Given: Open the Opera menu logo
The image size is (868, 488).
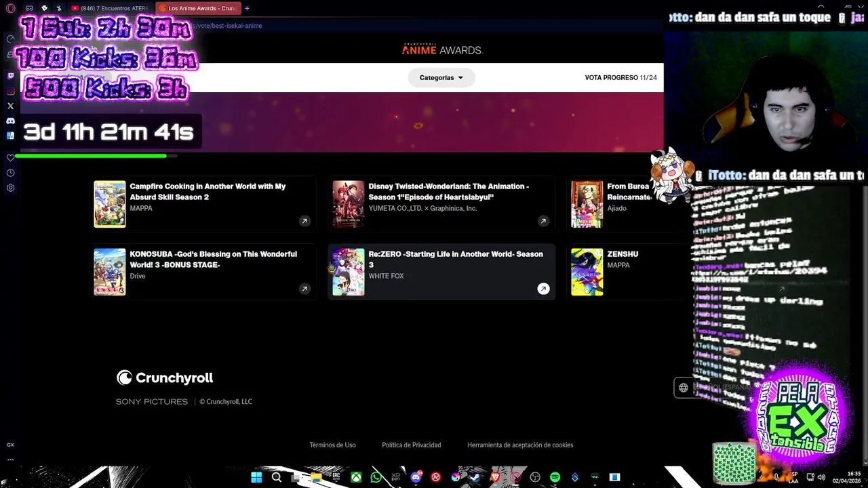Looking at the screenshot, I should coord(10,9).
